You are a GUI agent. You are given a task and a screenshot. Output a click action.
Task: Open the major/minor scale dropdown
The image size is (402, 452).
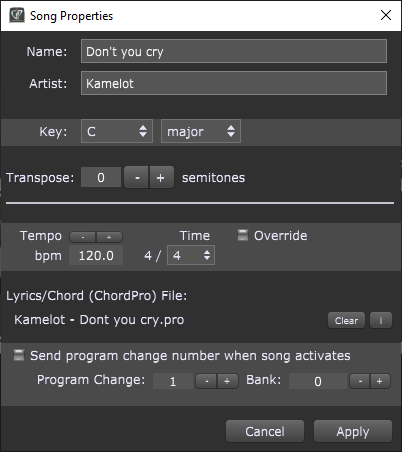(201, 131)
